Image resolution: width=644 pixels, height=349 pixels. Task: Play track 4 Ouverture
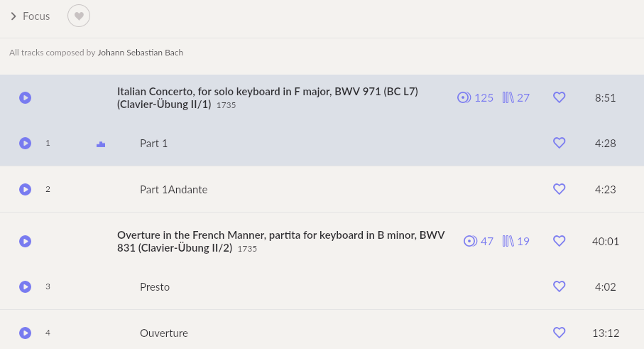(x=25, y=333)
